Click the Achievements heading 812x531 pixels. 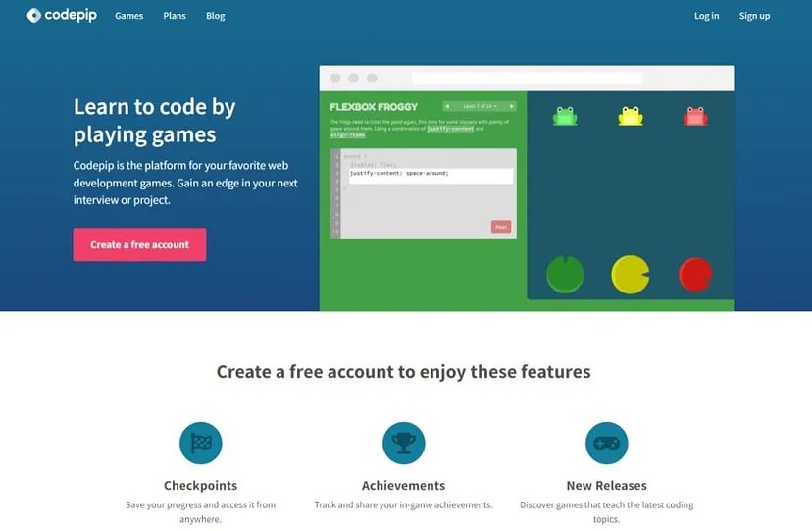tap(403, 486)
